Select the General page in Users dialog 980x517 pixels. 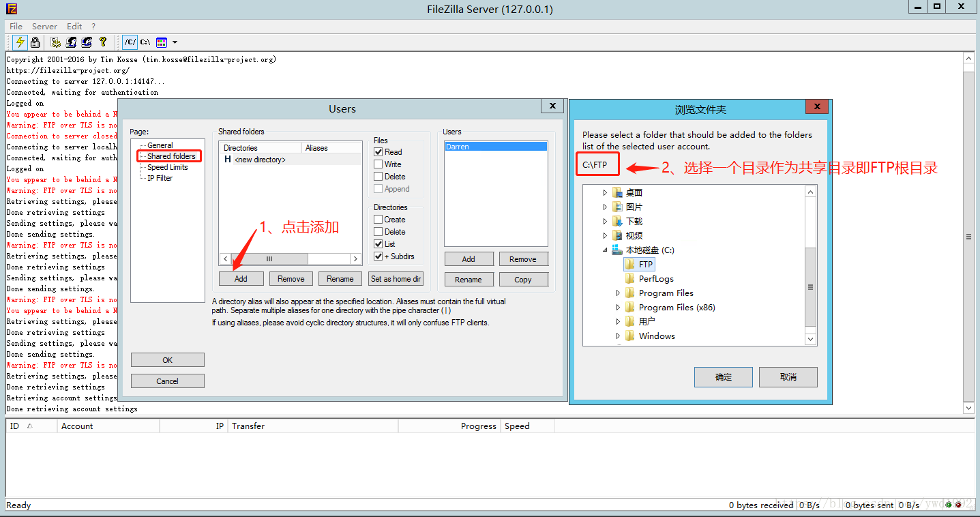coord(160,145)
